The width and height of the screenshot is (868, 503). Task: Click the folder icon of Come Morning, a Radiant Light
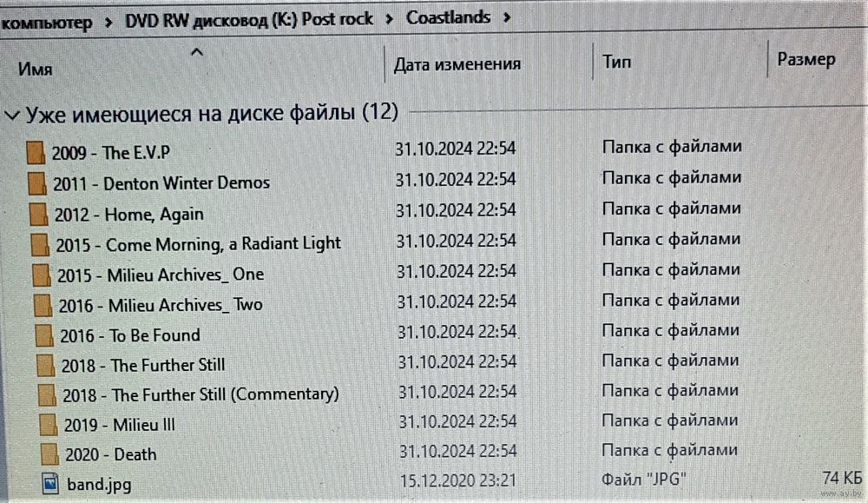(x=40, y=244)
